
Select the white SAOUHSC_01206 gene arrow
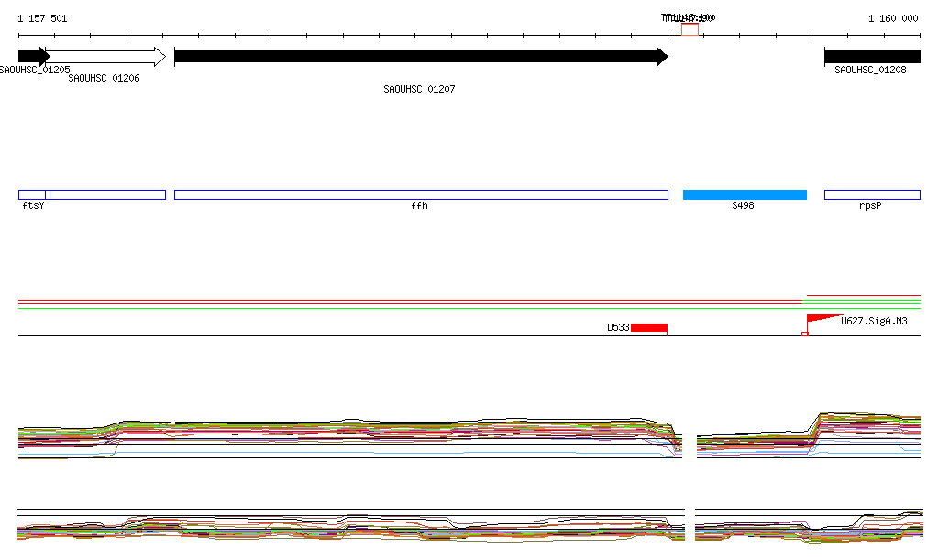click(x=105, y=57)
